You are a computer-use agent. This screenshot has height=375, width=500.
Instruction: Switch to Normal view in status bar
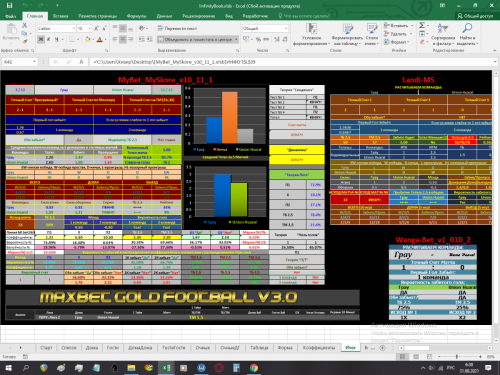point(403,356)
